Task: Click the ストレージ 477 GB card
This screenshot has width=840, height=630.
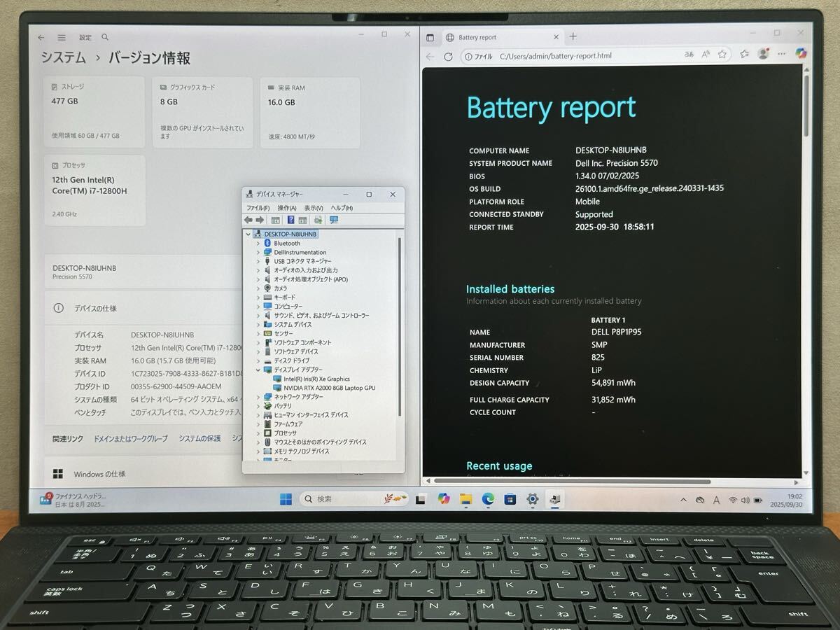Action: (x=95, y=112)
